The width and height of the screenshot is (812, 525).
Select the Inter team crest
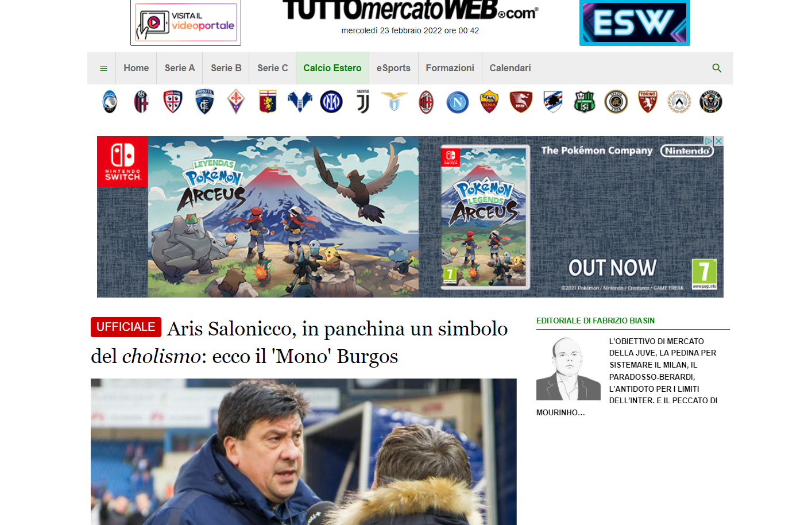point(331,102)
